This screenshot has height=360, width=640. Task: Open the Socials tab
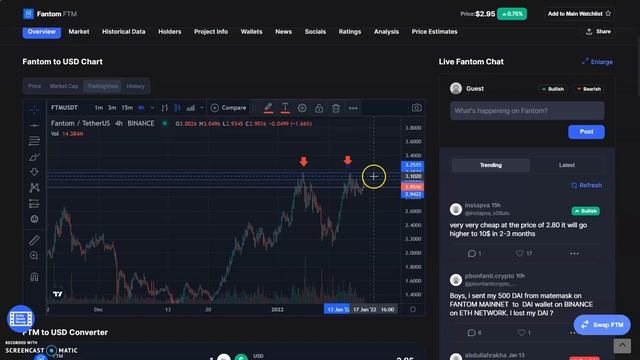click(315, 32)
